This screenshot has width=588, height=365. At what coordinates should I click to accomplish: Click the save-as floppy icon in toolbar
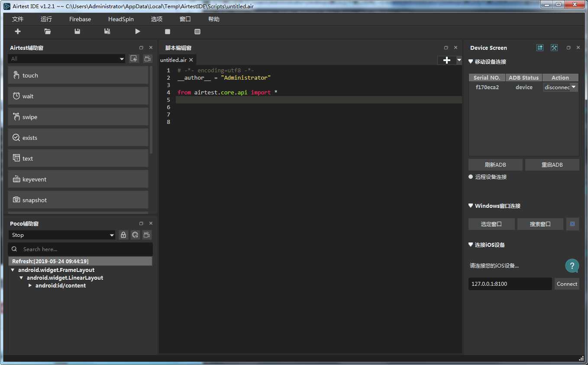pyautogui.click(x=107, y=32)
